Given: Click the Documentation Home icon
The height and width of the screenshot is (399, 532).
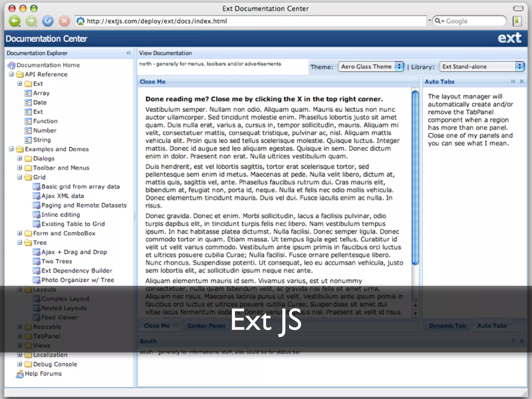Looking at the screenshot, I should tap(12, 65).
